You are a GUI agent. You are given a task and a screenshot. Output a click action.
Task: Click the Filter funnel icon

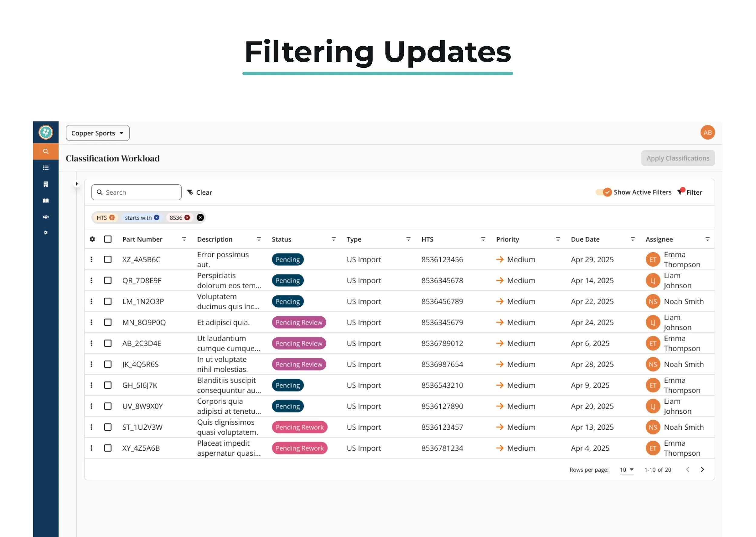[x=680, y=192]
